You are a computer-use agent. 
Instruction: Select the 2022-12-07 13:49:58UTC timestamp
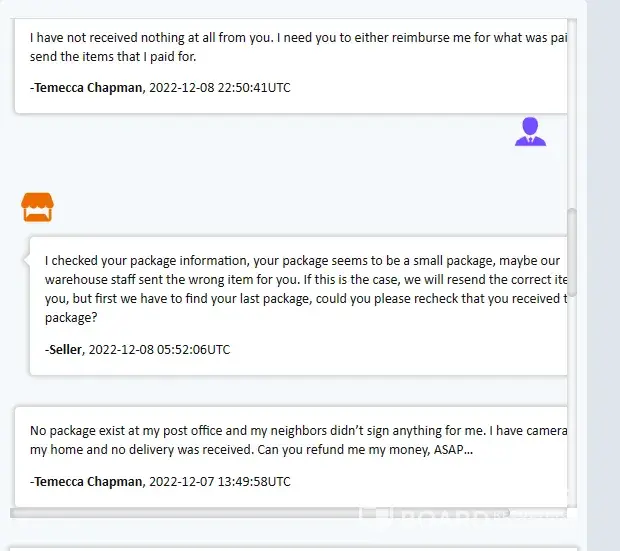click(219, 482)
